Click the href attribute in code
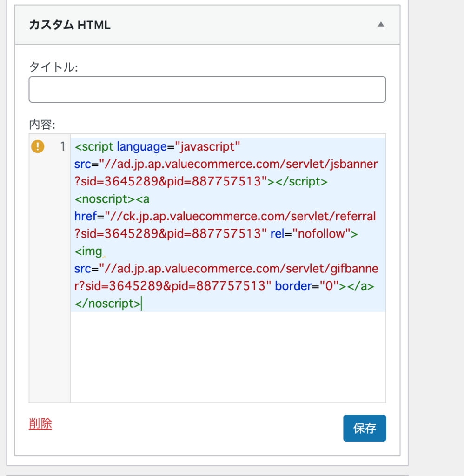Image resolution: width=464 pixels, height=476 pixels. (86, 217)
